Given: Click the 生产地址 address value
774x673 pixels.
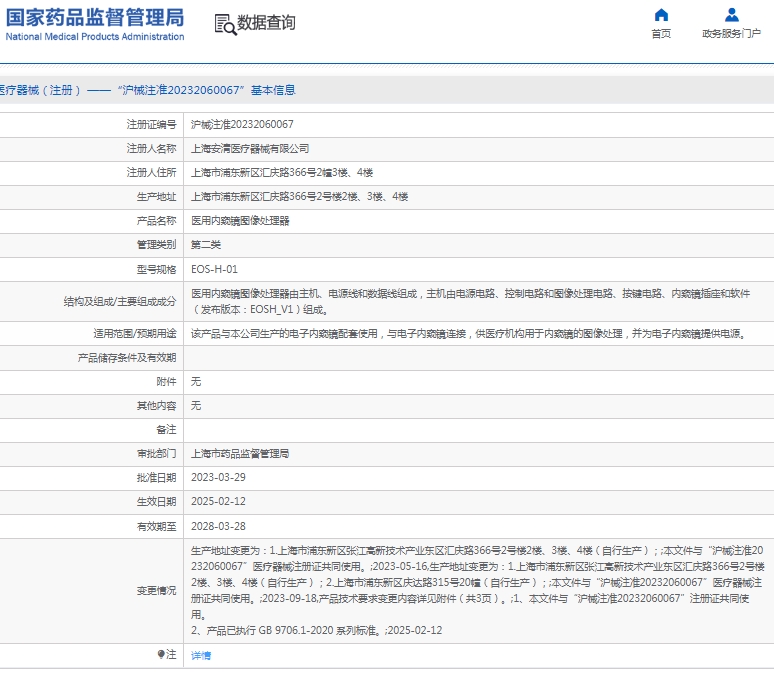Looking at the screenshot, I should (x=300, y=197).
